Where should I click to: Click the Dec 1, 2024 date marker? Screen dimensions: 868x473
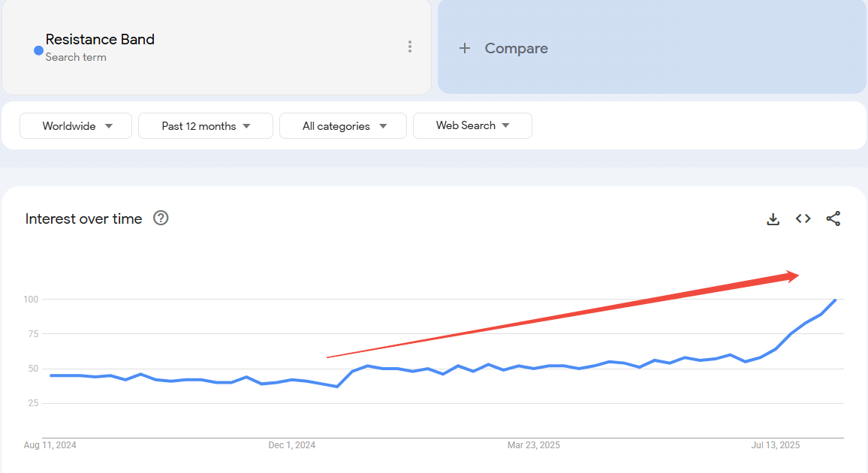click(x=291, y=444)
